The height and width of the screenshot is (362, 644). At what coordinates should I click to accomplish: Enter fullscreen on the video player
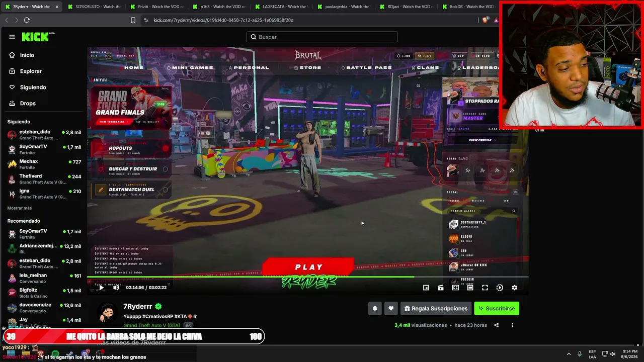click(x=485, y=288)
